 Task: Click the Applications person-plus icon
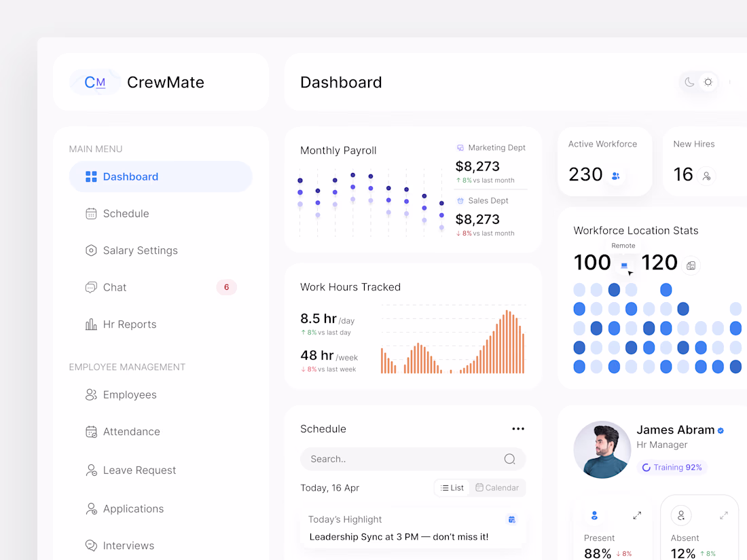pos(91,509)
